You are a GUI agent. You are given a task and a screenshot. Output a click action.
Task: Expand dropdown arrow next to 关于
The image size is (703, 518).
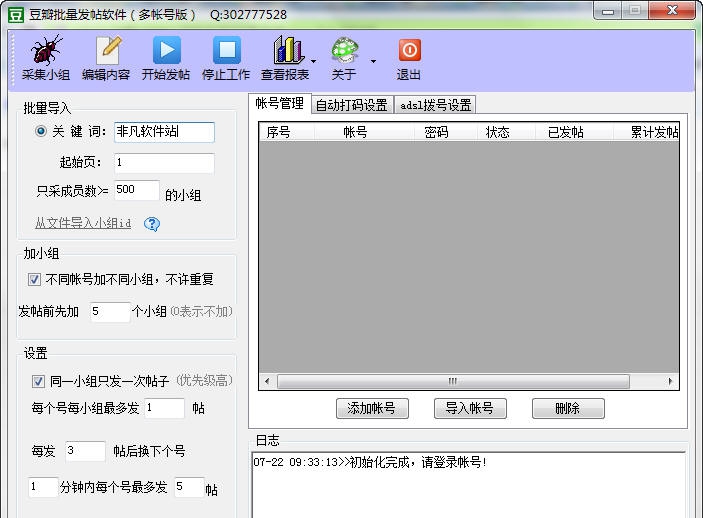point(373,61)
